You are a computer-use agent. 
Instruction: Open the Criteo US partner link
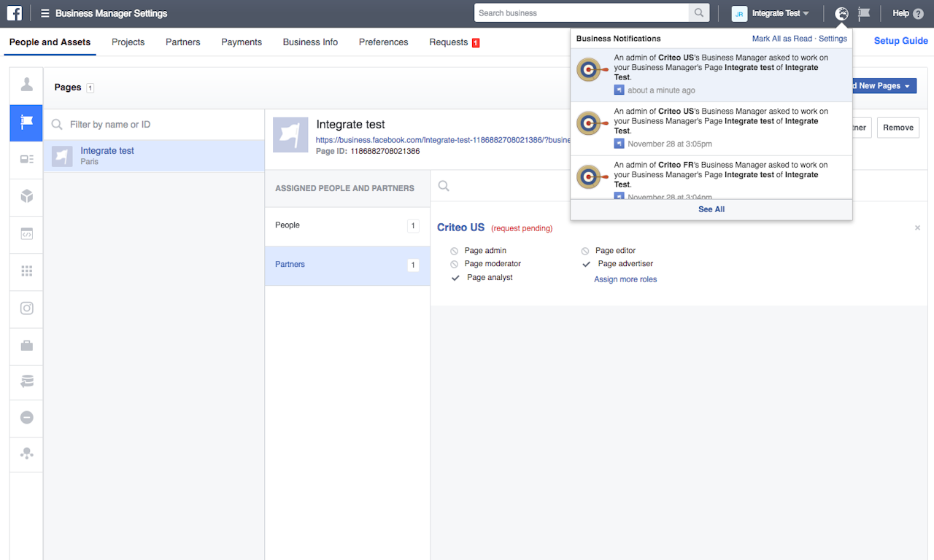tap(461, 227)
